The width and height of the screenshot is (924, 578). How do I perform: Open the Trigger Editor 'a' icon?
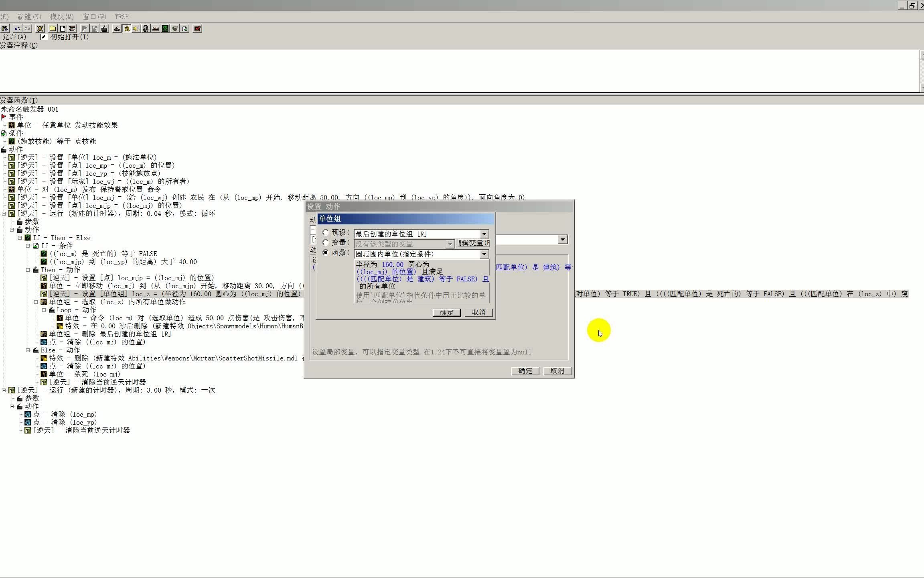[127, 28]
